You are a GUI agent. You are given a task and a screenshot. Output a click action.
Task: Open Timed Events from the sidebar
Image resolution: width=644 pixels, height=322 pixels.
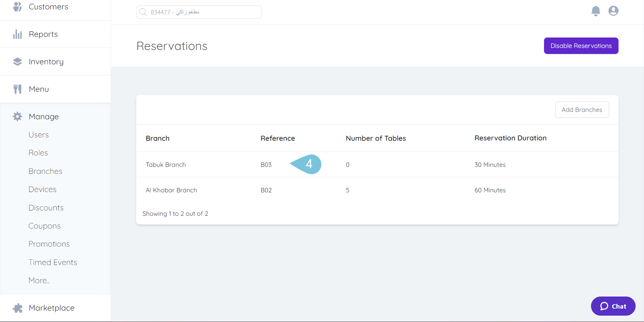tap(53, 262)
